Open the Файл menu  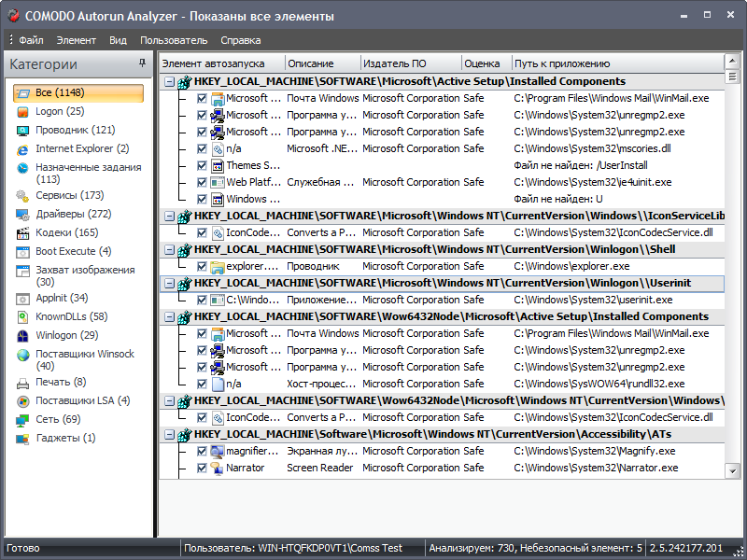30,41
